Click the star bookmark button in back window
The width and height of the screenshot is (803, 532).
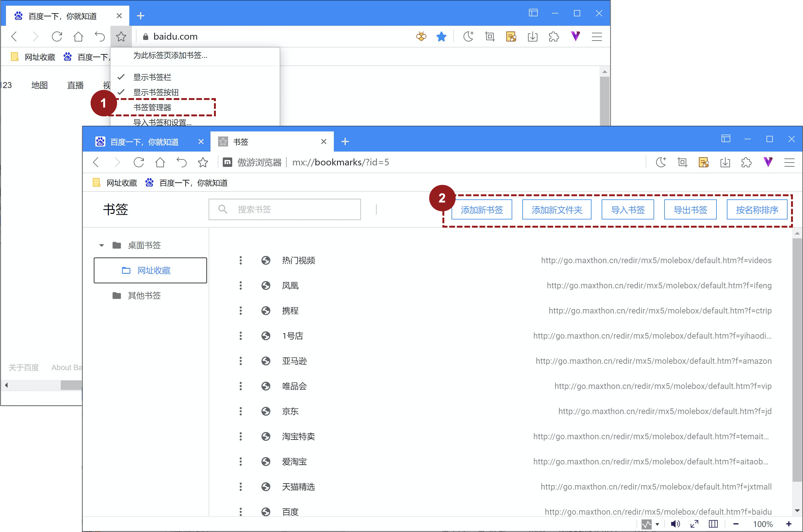121,36
